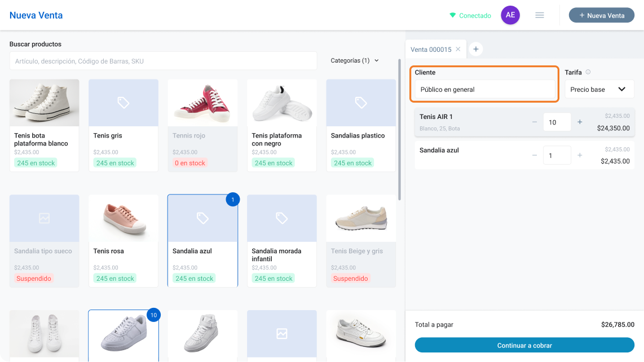
Task: Click badge 1 on Sandalia azul card
Action: coord(232,200)
